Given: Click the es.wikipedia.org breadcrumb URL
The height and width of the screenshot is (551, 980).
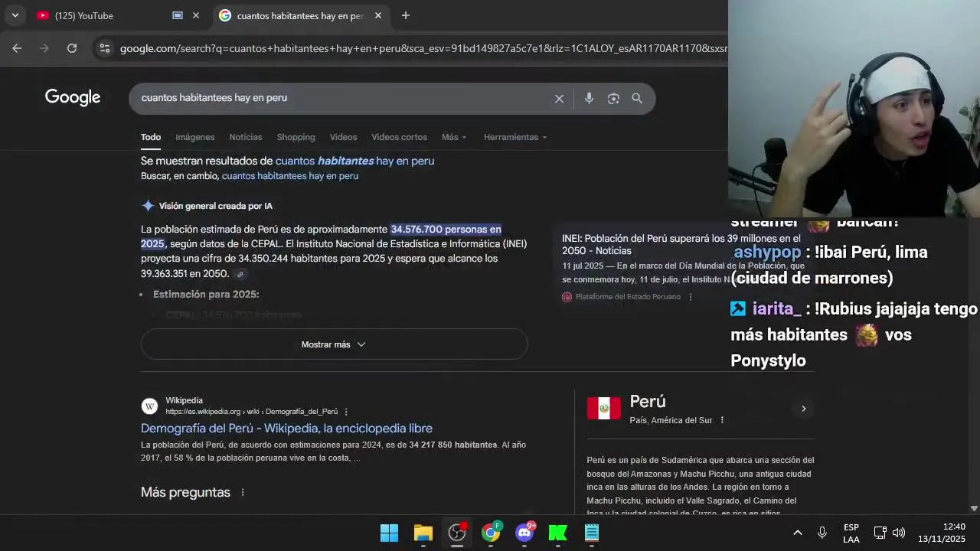Looking at the screenshot, I should coord(252,412).
